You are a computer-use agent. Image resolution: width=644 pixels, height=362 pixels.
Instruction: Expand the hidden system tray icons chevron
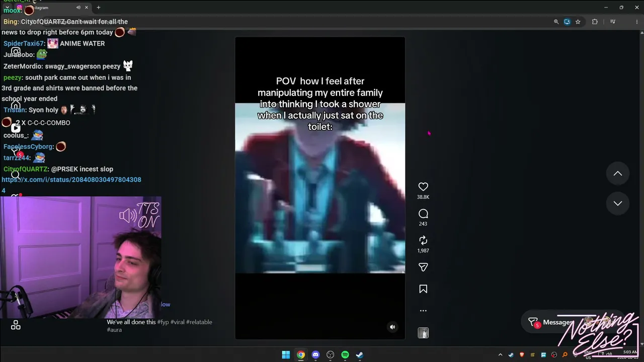(x=500, y=355)
